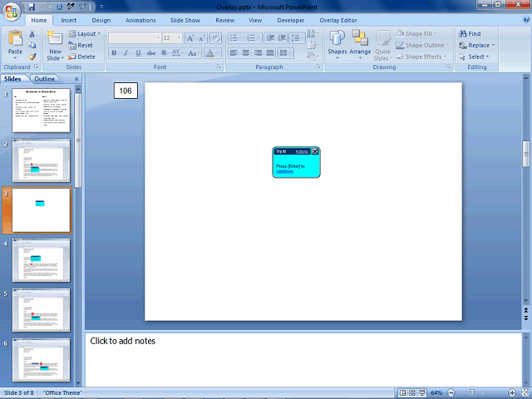Decrease list indent level

pos(269,38)
